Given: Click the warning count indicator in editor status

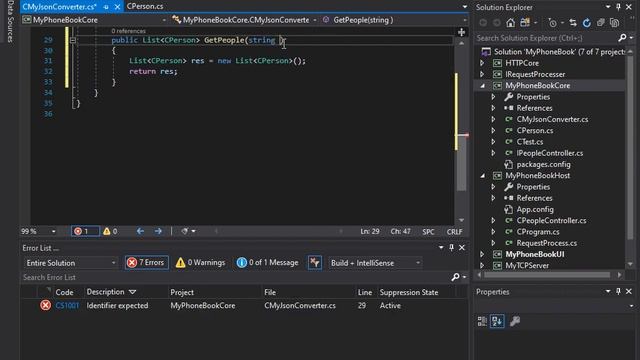Looking at the screenshot, I should pyautogui.click(x=110, y=231).
